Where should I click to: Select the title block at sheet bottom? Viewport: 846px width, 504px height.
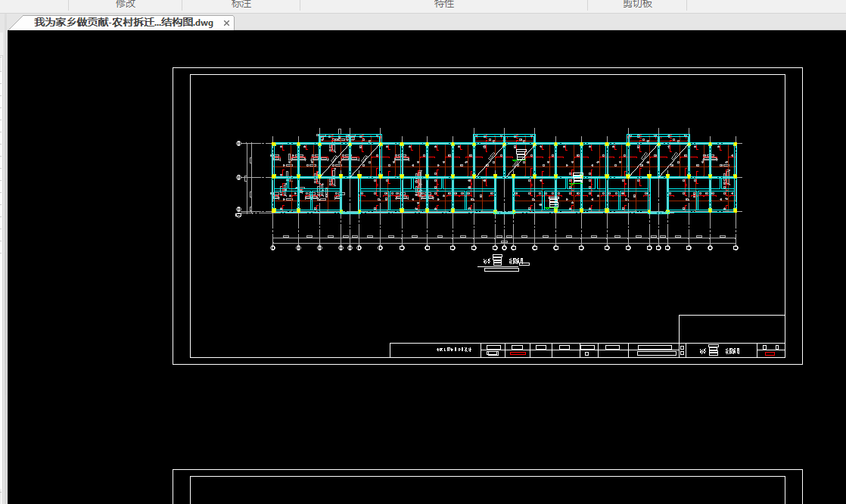(587, 350)
